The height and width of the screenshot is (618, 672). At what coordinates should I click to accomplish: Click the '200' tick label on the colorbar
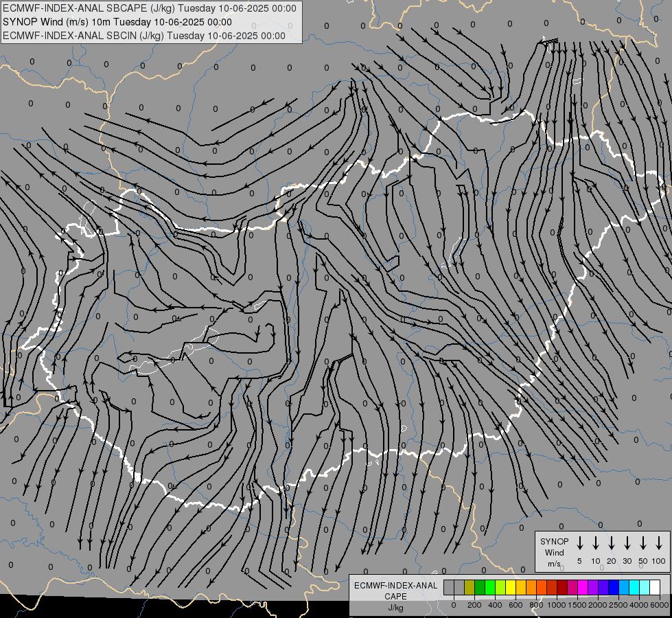[x=474, y=605]
